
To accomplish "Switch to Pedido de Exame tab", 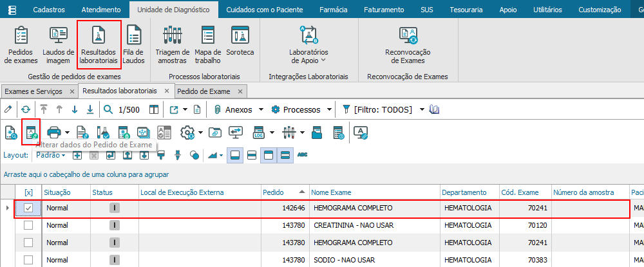I will (204, 91).
